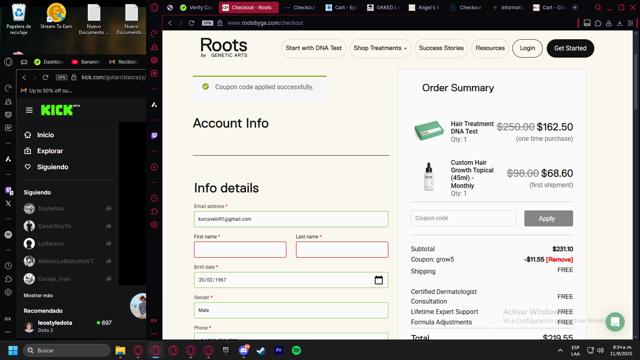Click the taskbar volume icon
This screenshot has height=360, width=640.
[x=600, y=350]
